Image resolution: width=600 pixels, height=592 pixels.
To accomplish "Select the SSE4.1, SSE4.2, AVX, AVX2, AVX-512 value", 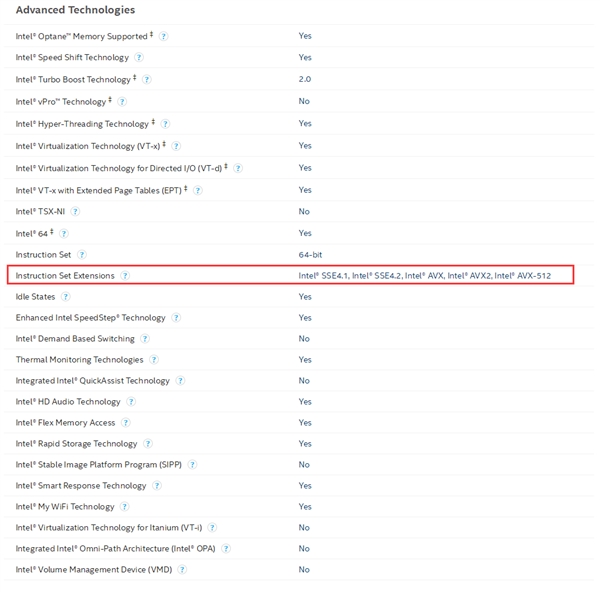I will coord(425,276).
